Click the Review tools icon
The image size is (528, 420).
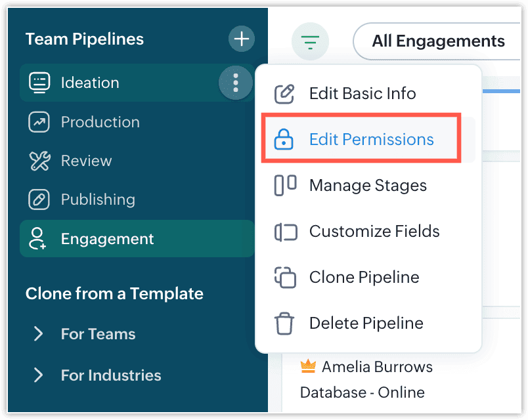tap(39, 161)
